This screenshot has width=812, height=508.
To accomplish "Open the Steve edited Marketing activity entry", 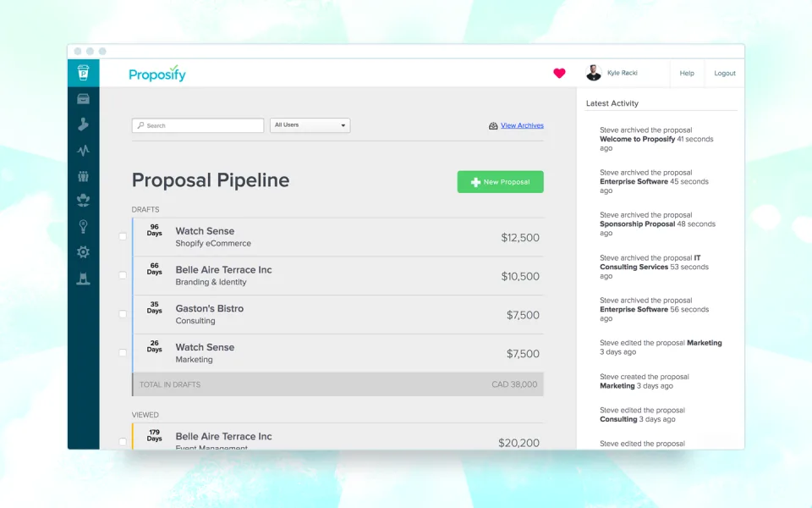I will click(x=661, y=347).
